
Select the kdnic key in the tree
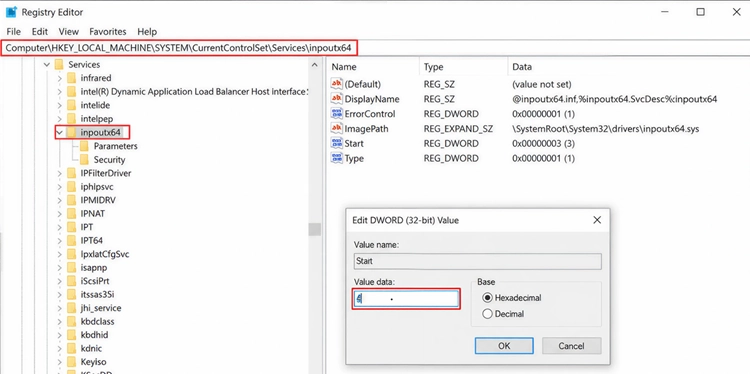click(91, 348)
